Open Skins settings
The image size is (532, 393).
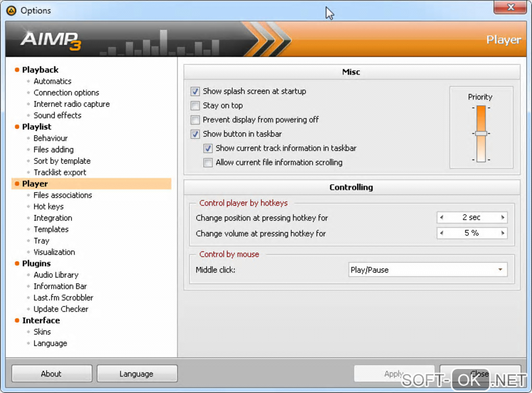coord(42,332)
